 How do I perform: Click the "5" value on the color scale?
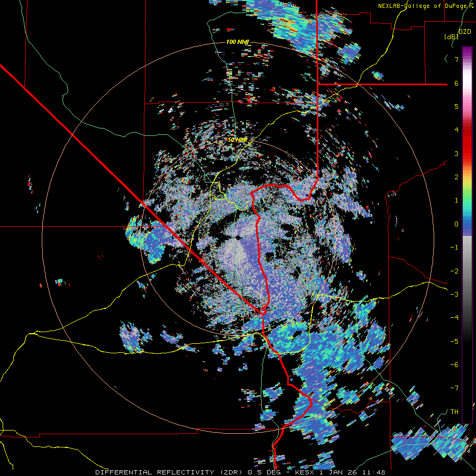456,106
